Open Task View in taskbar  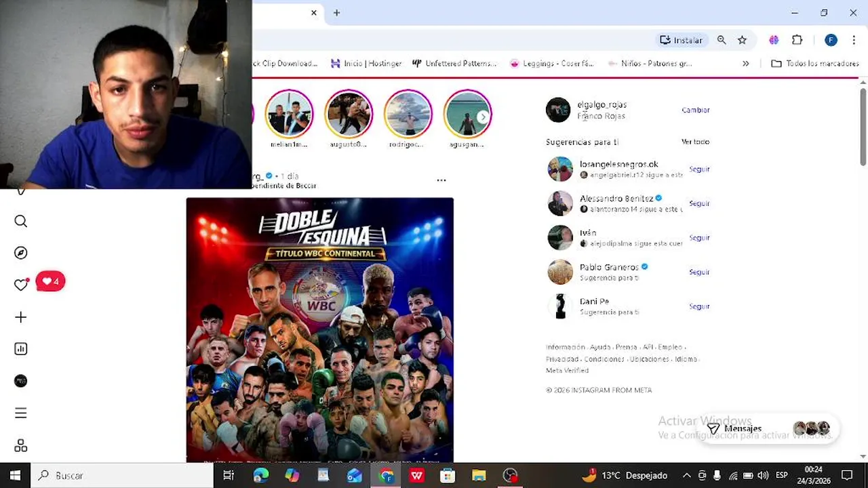pos(229,475)
